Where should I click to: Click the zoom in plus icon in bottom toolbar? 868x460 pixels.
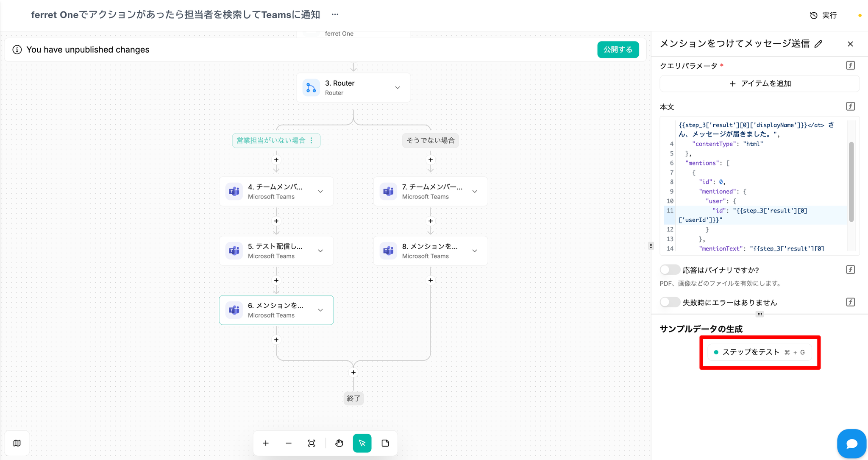coord(266,443)
